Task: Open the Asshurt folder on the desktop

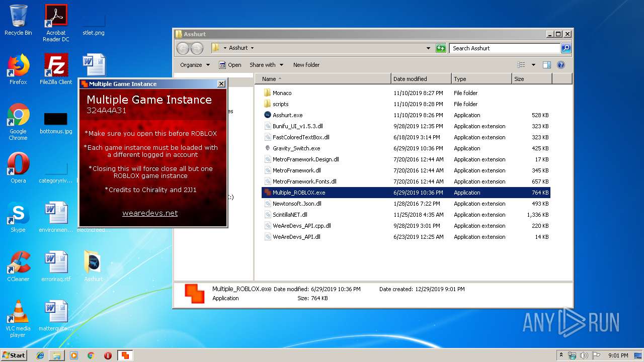Action: tap(93, 266)
